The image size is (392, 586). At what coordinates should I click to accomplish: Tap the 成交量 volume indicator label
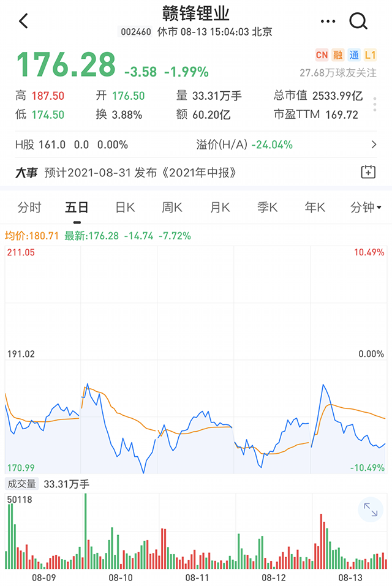click(21, 484)
